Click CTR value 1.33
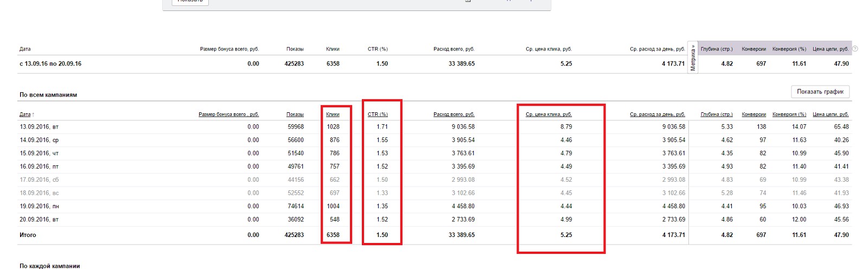This screenshot has width=868, height=269. [x=382, y=193]
